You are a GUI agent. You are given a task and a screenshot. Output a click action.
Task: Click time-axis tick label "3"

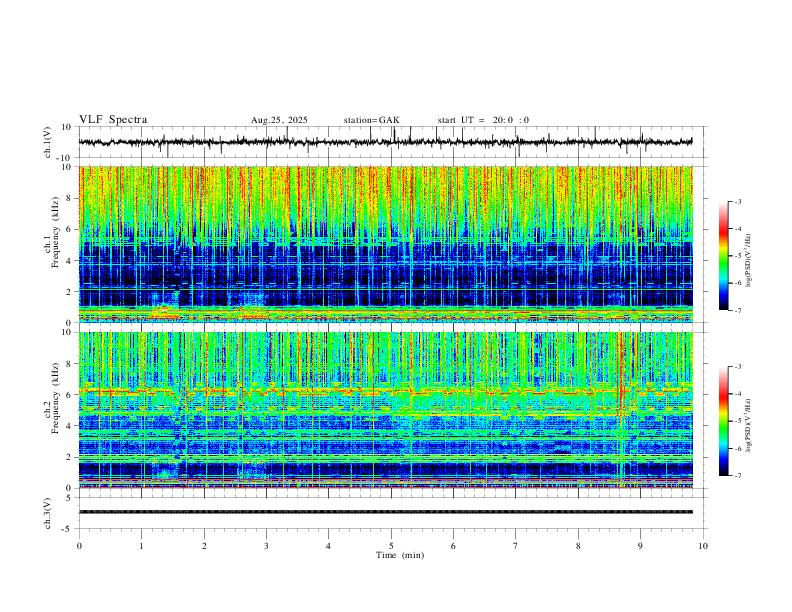pos(266,546)
